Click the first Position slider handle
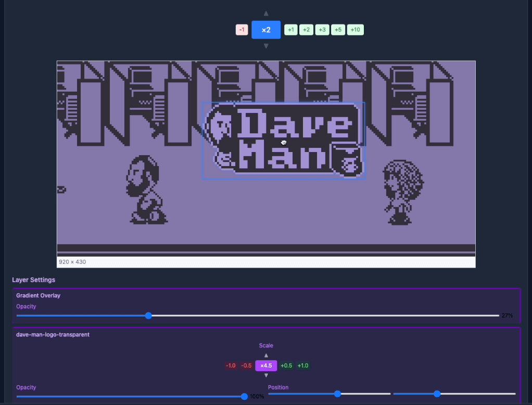The height and width of the screenshot is (405, 532). click(337, 394)
